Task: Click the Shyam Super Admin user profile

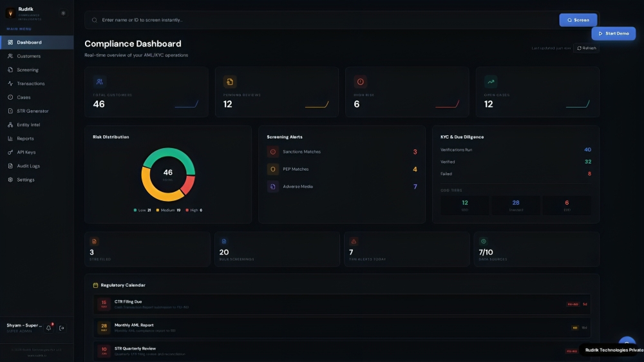Action: tap(24, 327)
